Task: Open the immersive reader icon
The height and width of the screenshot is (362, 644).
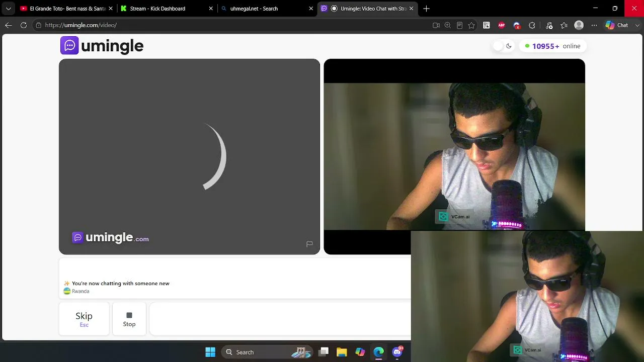Action: coord(459,25)
